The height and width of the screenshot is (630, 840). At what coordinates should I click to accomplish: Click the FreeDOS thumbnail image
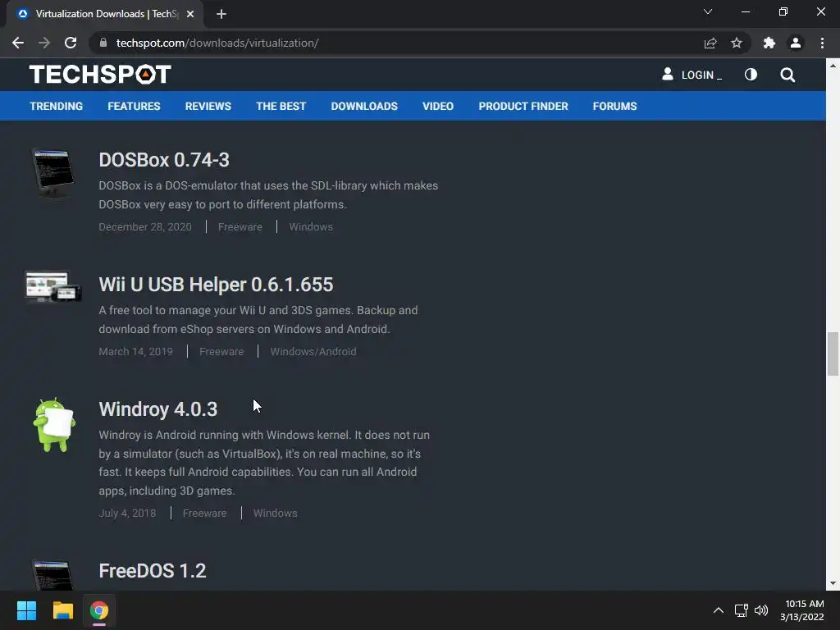53,575
